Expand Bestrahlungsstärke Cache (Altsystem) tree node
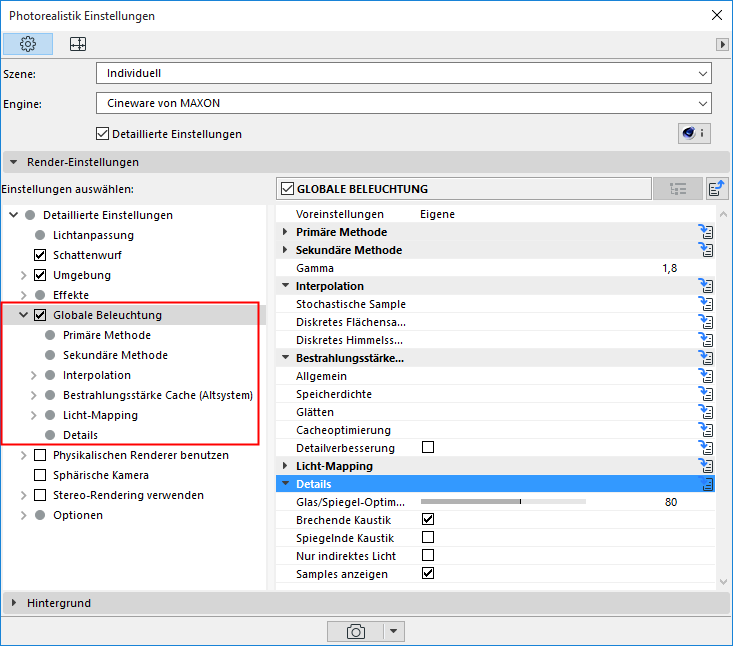This screenshot has width=733, height=646. click(33, 395)
